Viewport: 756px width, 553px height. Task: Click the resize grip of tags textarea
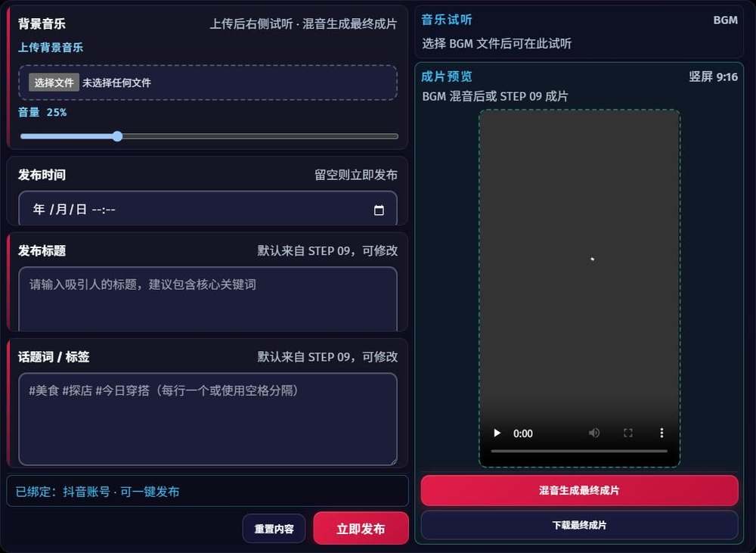(x=393, y=461)
